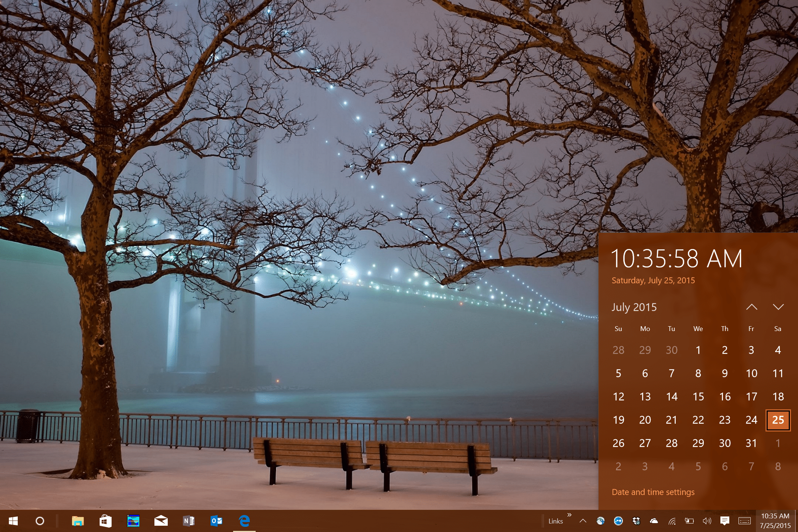Select July 24 in the calendar
798x532 pixels.
[x=751, y=420]
